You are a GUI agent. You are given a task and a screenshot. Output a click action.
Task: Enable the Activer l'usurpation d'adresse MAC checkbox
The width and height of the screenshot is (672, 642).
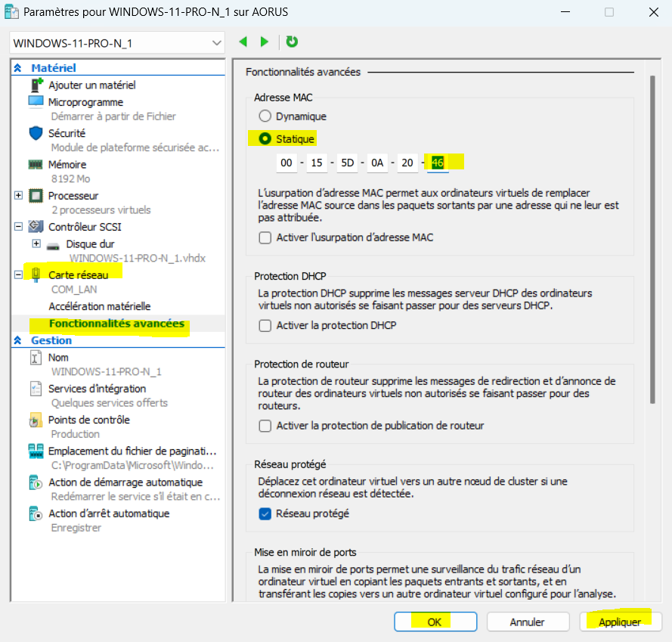pyautogui.click(x=265, y=237)
